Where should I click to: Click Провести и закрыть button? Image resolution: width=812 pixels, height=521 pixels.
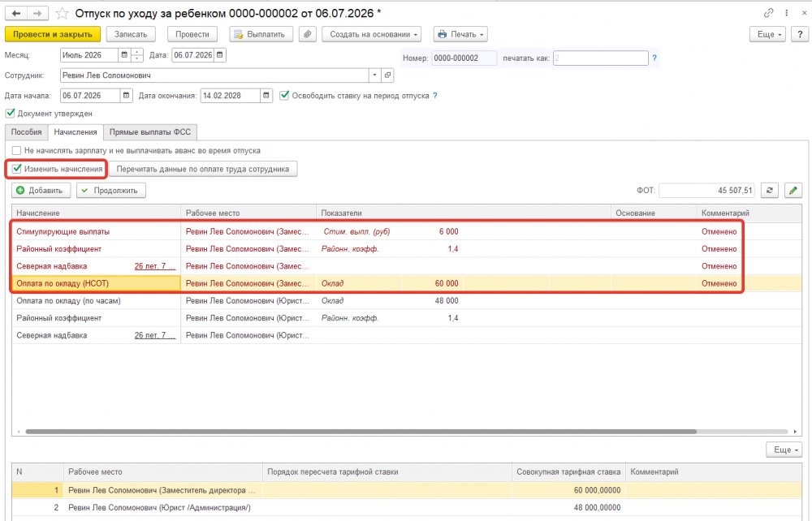point(52,34)
